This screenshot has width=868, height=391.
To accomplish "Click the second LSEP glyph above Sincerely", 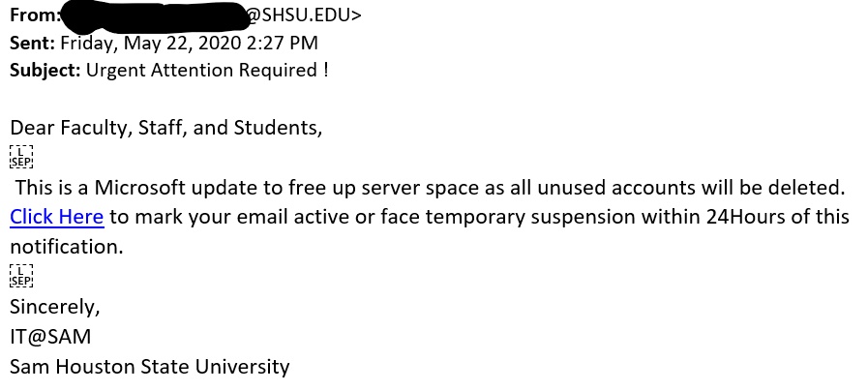I will coord(21,276).
